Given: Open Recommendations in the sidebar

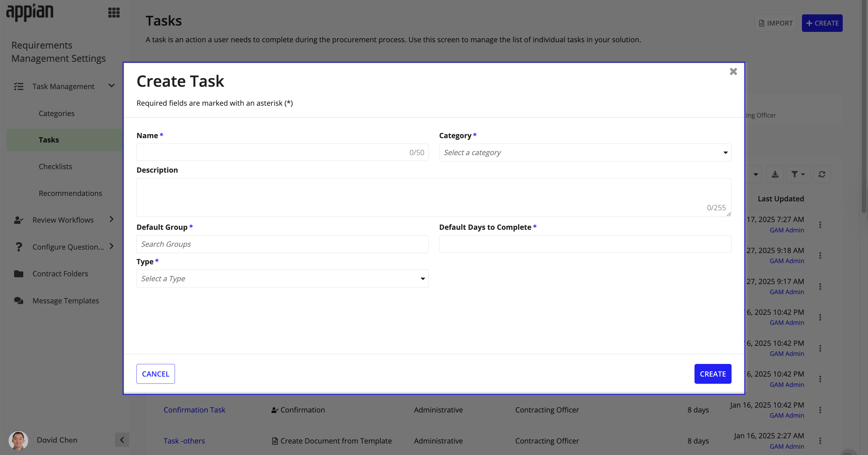Looking at the screenshot, I should [70, 193].
